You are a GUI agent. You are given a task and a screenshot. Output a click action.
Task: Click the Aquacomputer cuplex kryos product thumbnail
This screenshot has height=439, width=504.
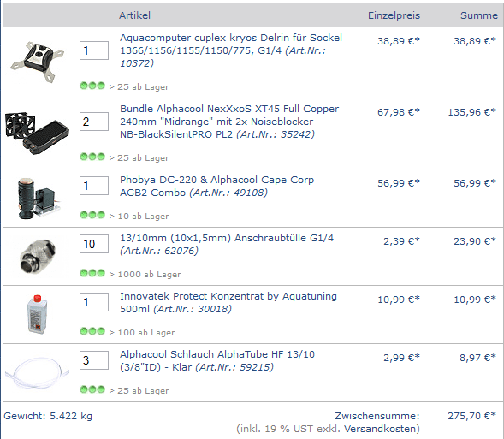37,62
